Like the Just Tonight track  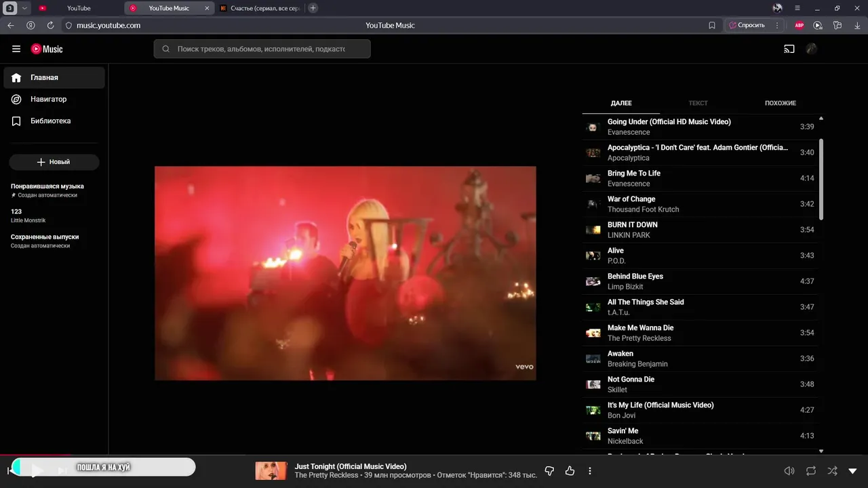point(570,470)
